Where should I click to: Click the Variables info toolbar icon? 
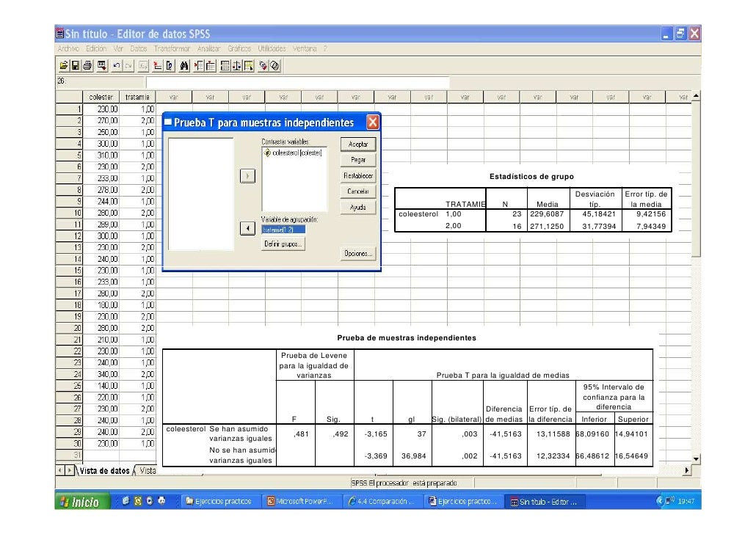pos(170,65)
